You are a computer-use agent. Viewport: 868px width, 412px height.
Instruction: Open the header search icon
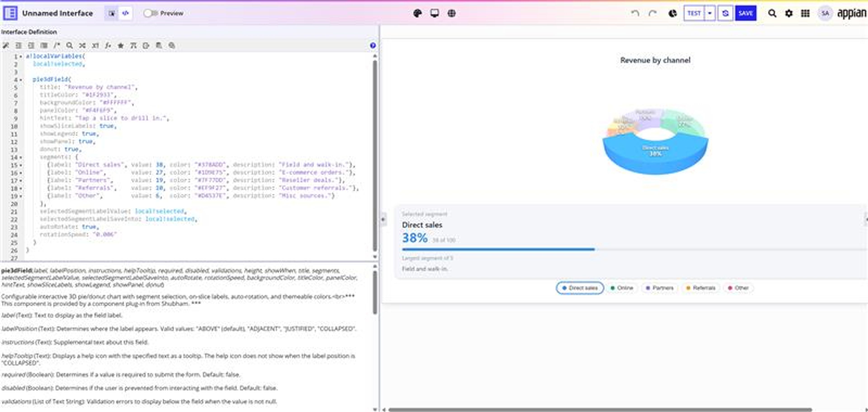(772, 13)
